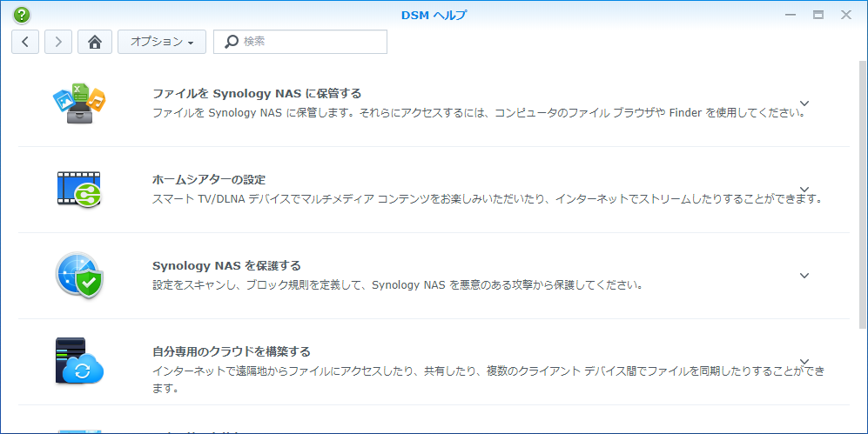Minimize the DSM ヘルプ window
This screenshot has height=434, width=868.
(x=791, y=15)
